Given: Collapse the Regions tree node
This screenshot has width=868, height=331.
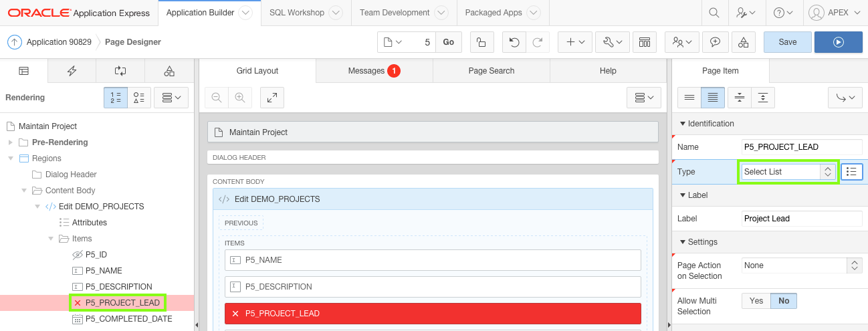Looking at the screenshot, I should [x=10, y=158].
